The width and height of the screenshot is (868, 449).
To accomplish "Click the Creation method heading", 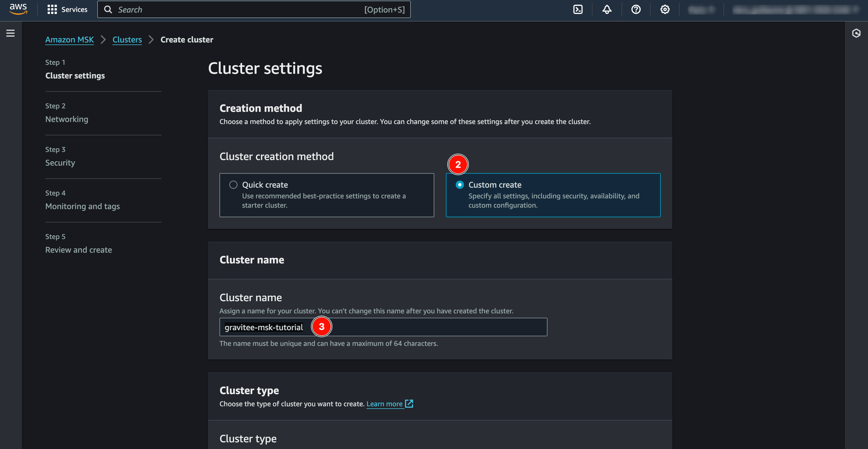I will tap(261, 108).
